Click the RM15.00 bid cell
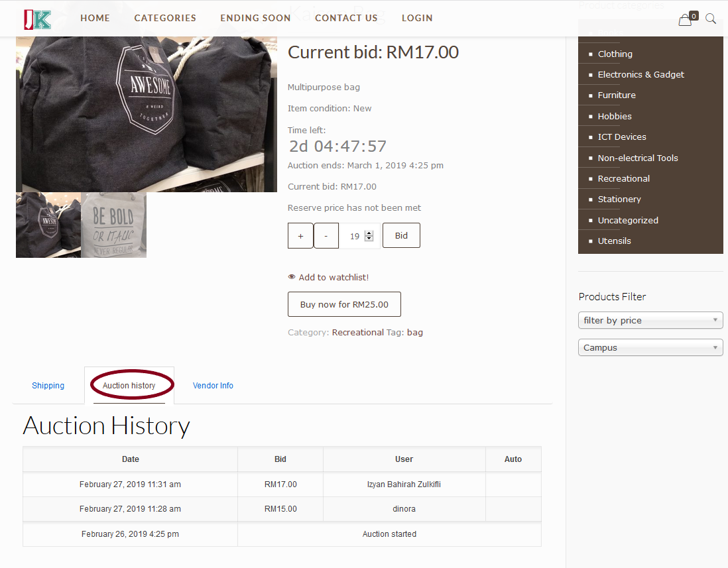This screenshot has height=568, width=728. (x=280, y=509)
